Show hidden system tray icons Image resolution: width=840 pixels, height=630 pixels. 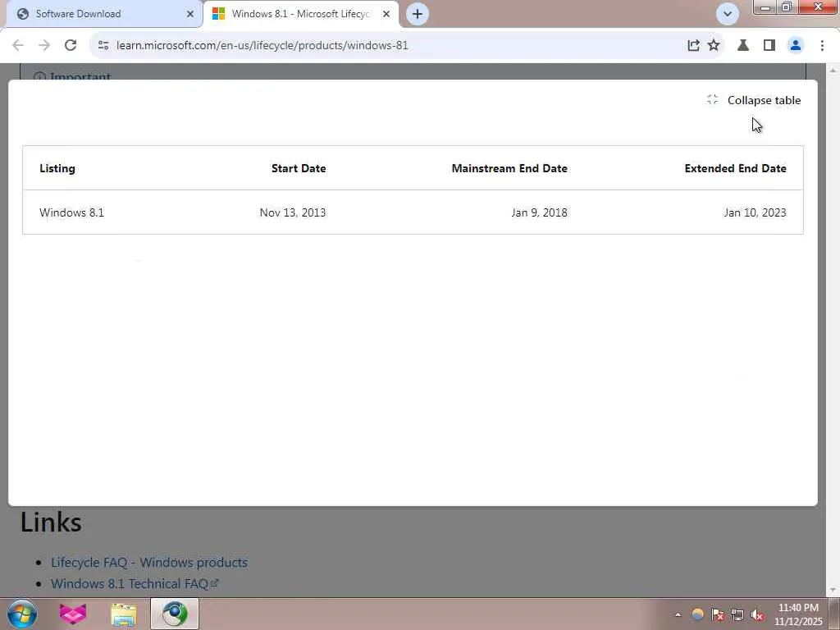[678, 614]
